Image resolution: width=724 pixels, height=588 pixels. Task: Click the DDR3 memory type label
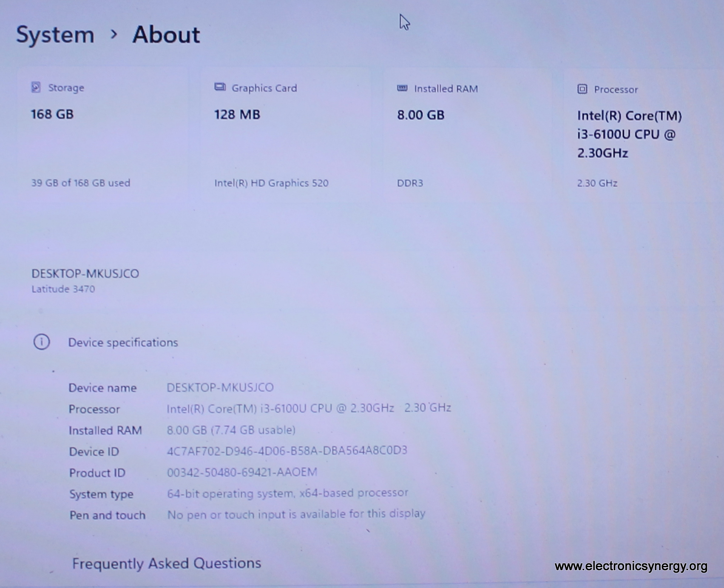pos(410,183)
